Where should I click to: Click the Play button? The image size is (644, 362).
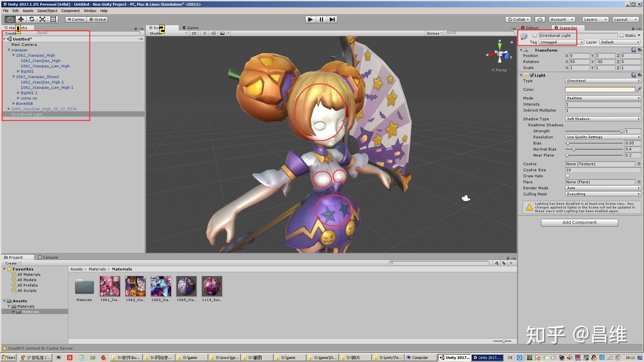pyautogui.click(x=311, y=19)
